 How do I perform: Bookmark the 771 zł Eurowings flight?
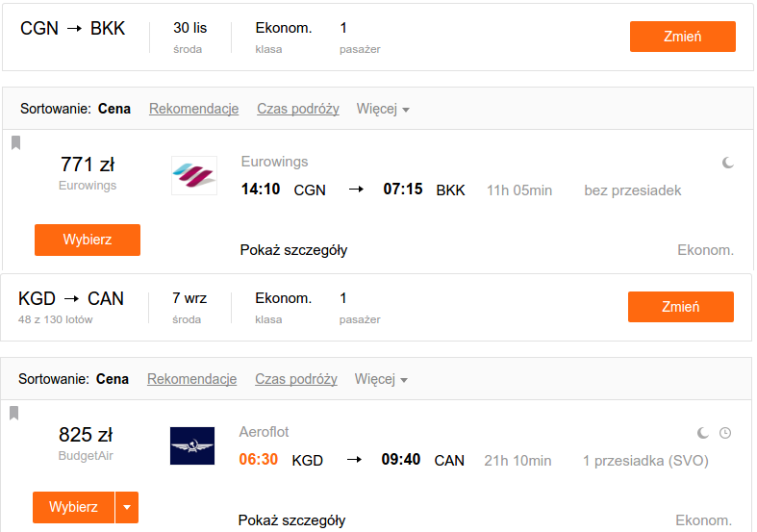[x=16, y=143]
